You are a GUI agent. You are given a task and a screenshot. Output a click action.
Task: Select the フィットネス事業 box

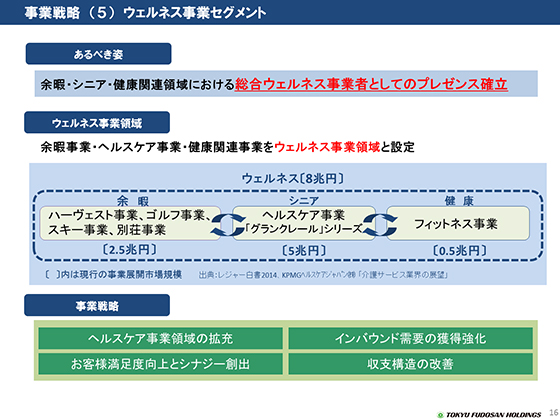(458, 223)
